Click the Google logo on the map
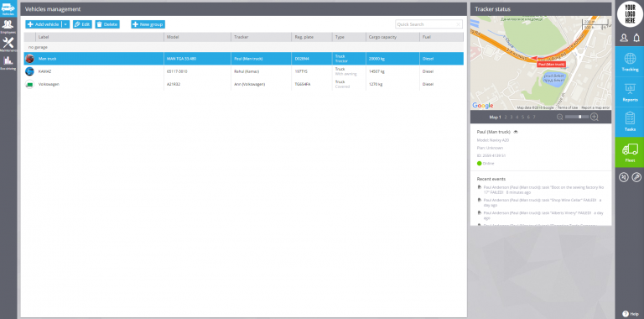Screen dimensions: 644x319 (x=483, y=106)
